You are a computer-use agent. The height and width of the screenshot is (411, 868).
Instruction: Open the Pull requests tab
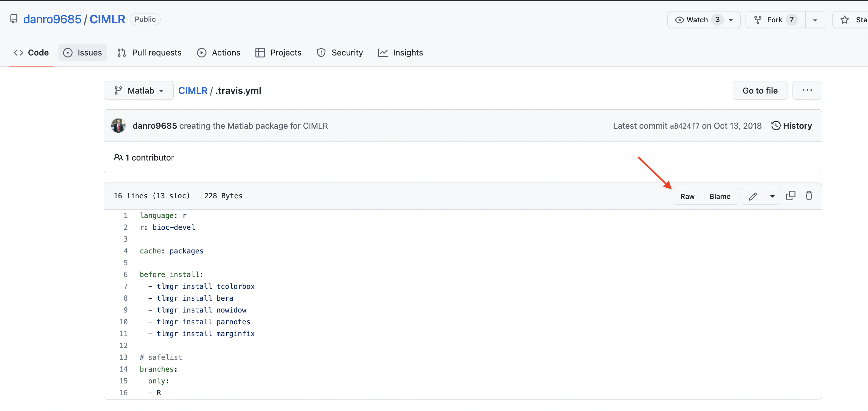(x=149, y=53)
